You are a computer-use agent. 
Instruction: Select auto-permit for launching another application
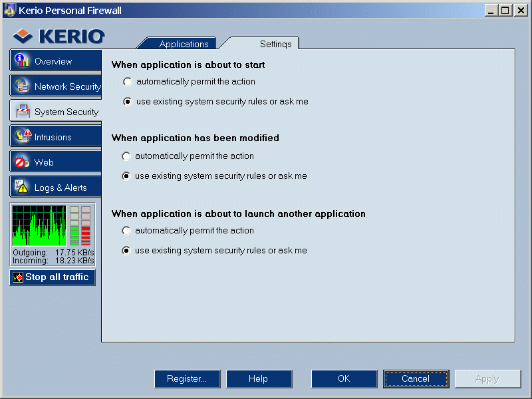tap(126, 231)
